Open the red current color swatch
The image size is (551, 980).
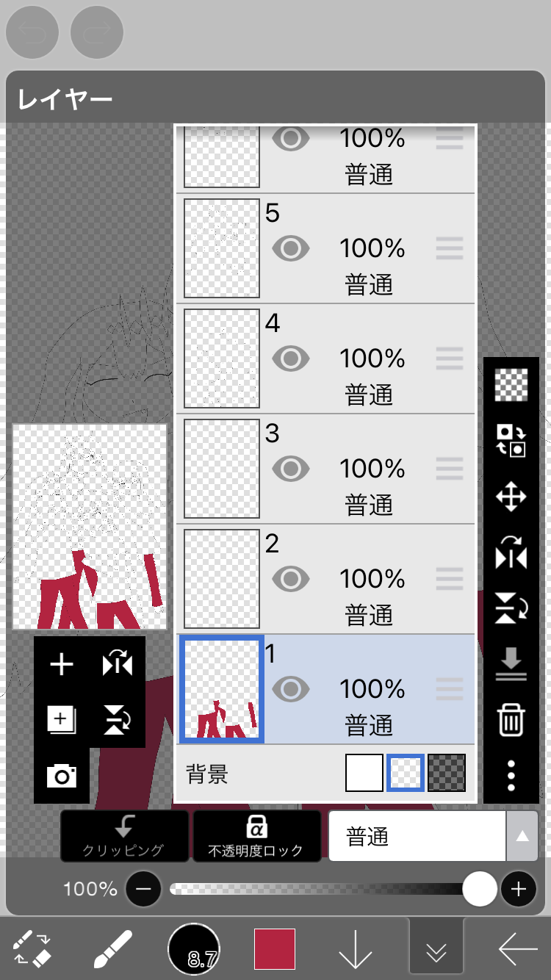275,949
